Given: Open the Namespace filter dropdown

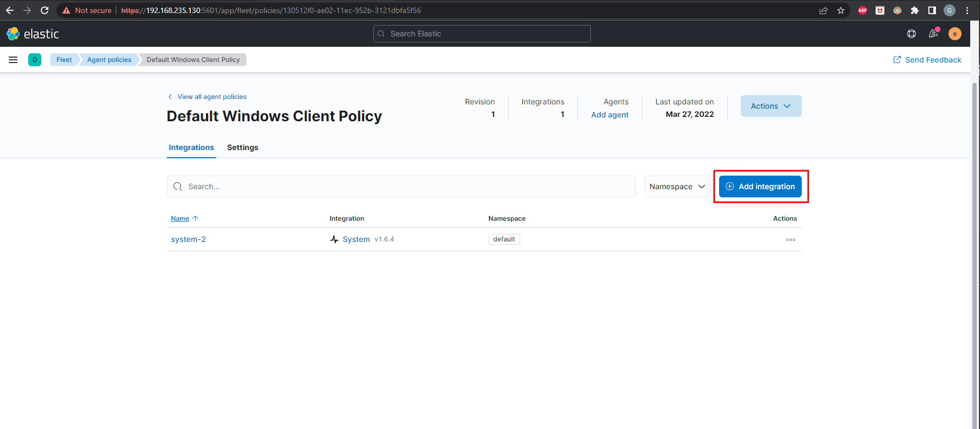Looking at the screenshot, I should tap(677, 186).
